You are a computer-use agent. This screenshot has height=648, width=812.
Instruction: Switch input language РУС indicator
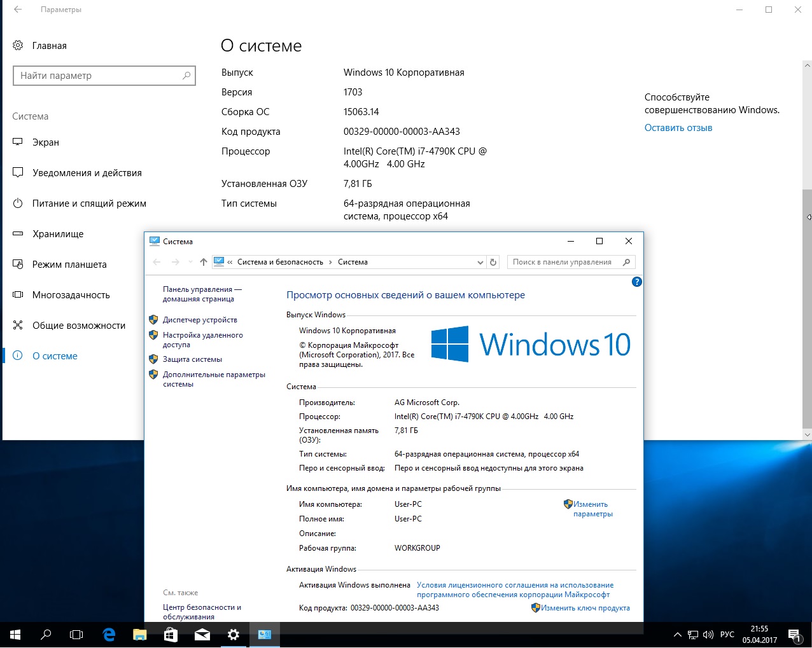727,635
